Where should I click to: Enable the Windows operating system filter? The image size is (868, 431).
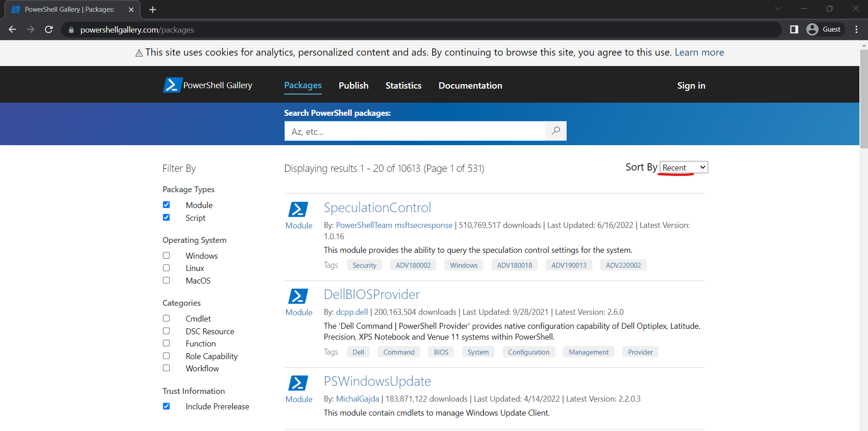coord(166,255)
